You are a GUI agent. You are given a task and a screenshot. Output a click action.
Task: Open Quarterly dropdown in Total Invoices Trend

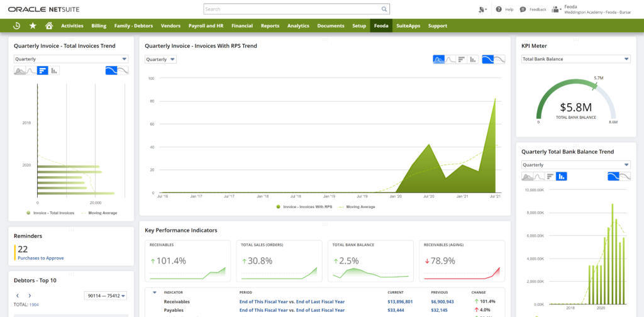coord(71,59)
